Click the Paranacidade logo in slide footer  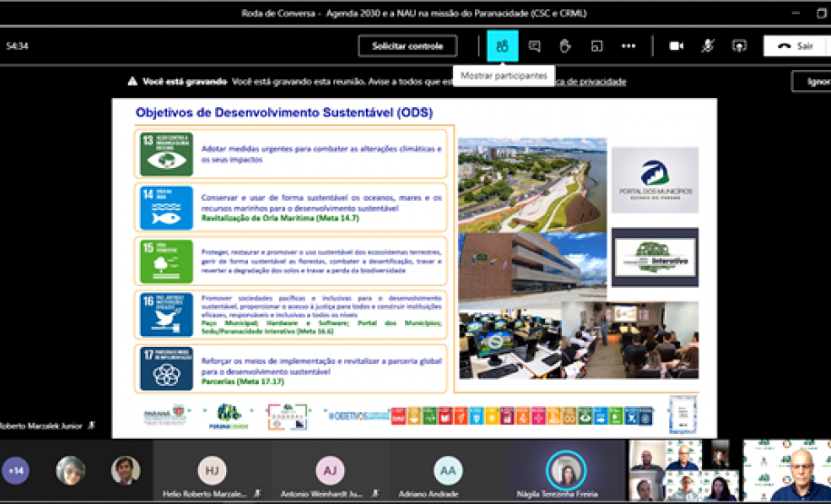coord(229,416)
